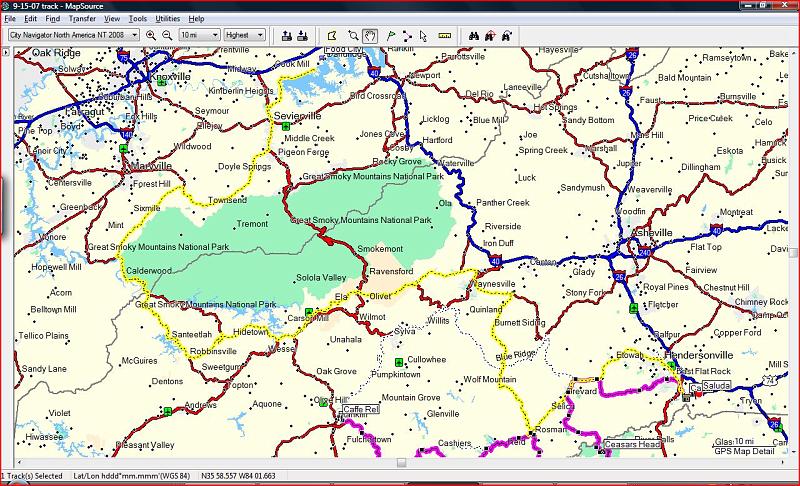Click the Brevard town label
The height and width of the screenshot is (486, 800).
point(582,391)
